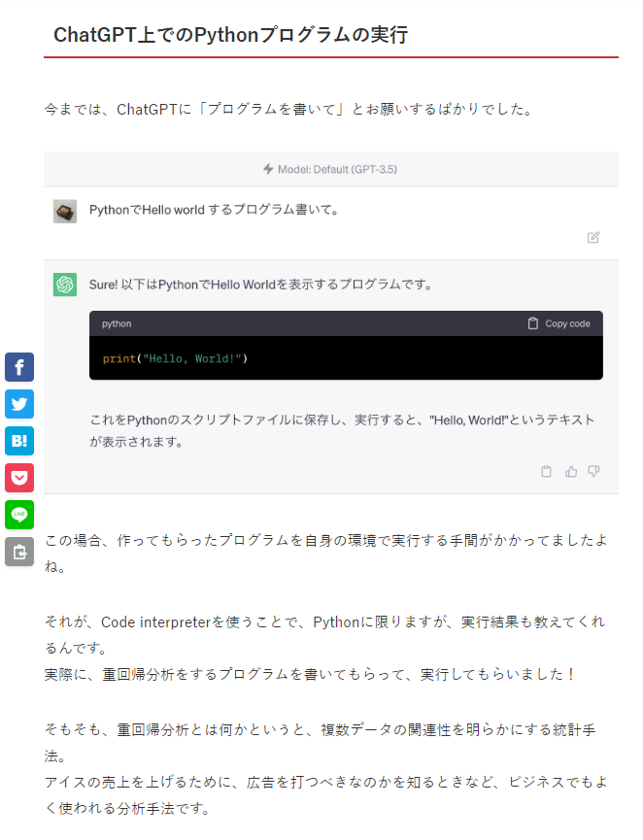Share the article on Twitter

point(19,404)
